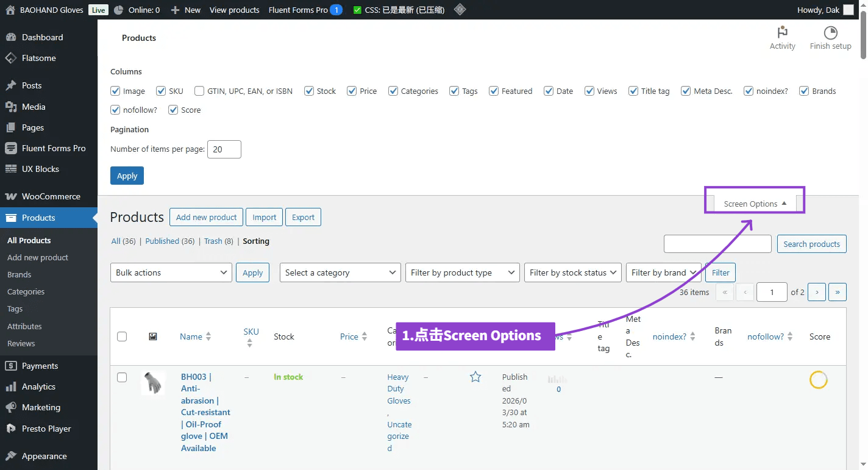Uncheck the Featured column checkbox
This screenshot has height=470, width=868.
pos(494,91)
